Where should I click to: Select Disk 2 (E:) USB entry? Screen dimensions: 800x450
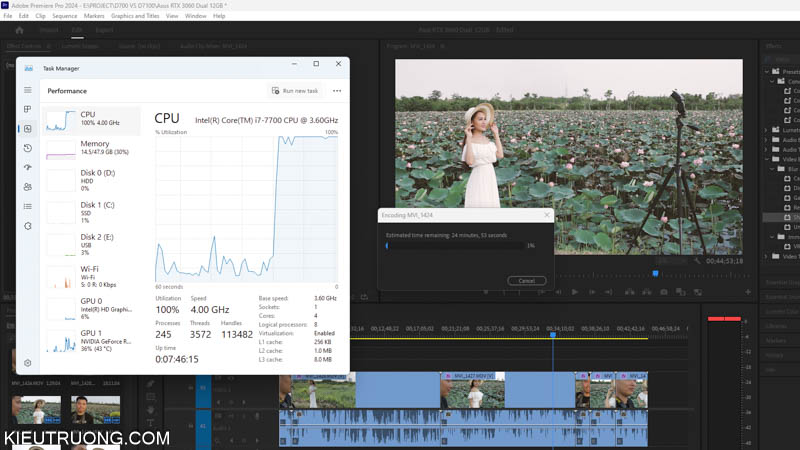coord(91,244)
